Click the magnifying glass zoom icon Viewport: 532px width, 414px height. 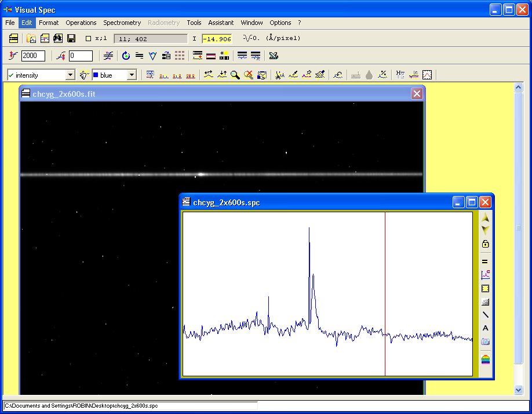(x=235, y=75)
